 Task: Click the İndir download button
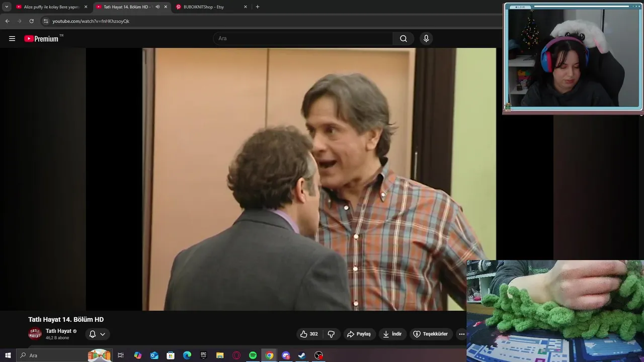tap(392, 334)
